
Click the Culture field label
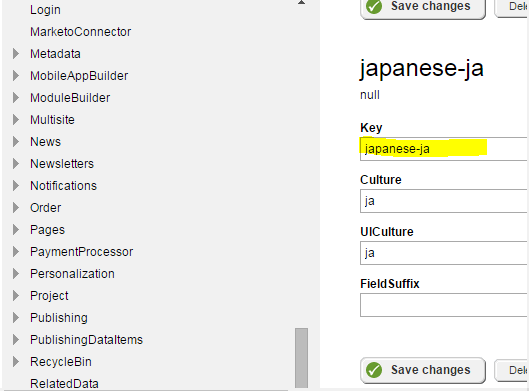(381, 179)
